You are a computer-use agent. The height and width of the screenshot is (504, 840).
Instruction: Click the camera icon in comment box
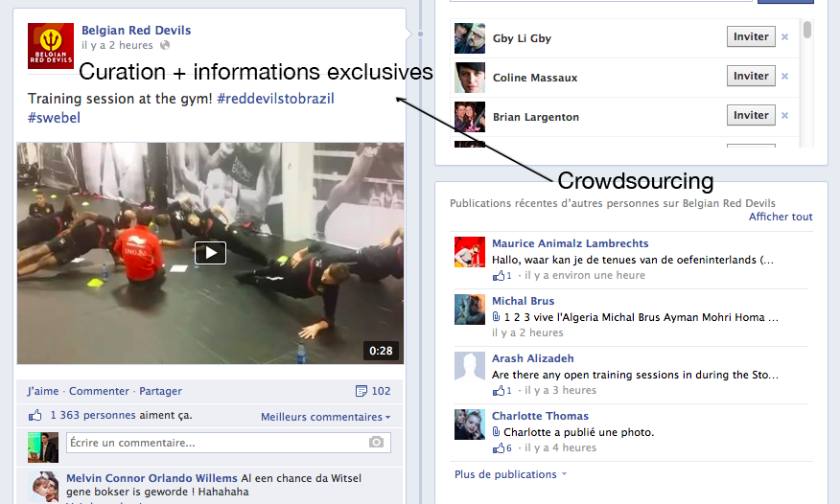[377, 442]
